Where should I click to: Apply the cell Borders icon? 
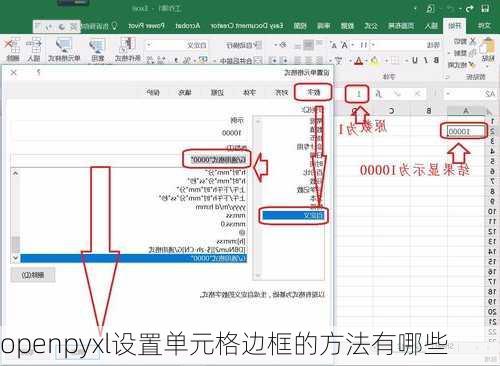pos(395,61)
